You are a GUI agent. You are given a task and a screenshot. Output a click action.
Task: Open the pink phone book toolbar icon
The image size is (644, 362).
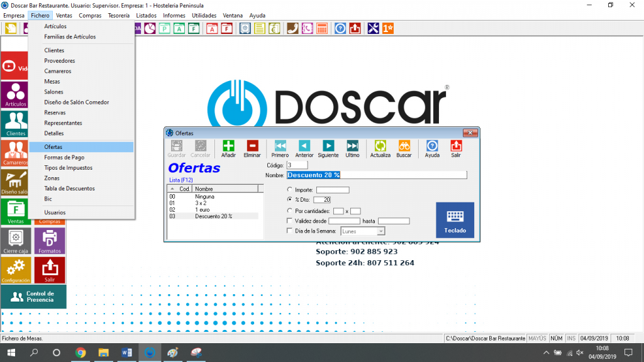pyautogui.click(x=307, y=28)
